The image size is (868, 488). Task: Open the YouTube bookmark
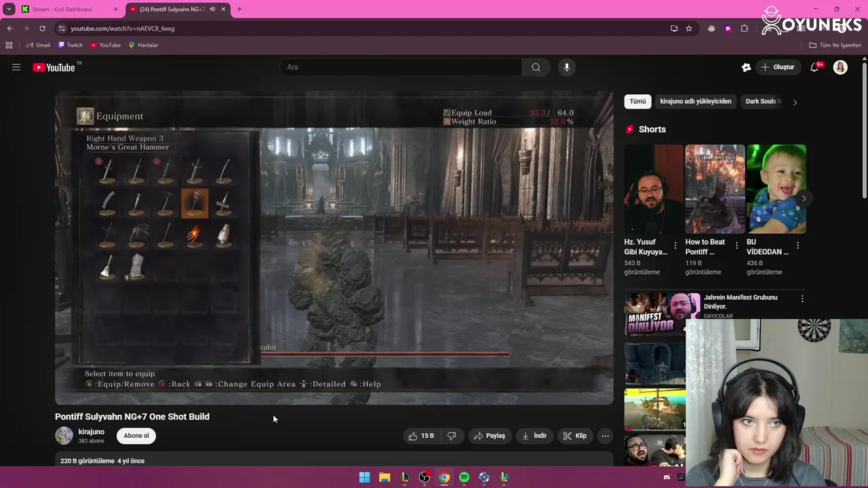click(x=105, y=45)
